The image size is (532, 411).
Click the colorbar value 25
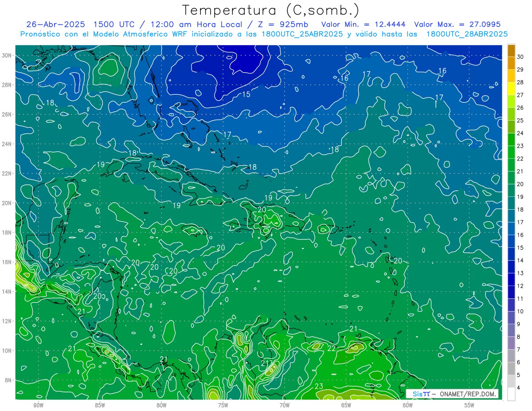[x=520, y=120]
